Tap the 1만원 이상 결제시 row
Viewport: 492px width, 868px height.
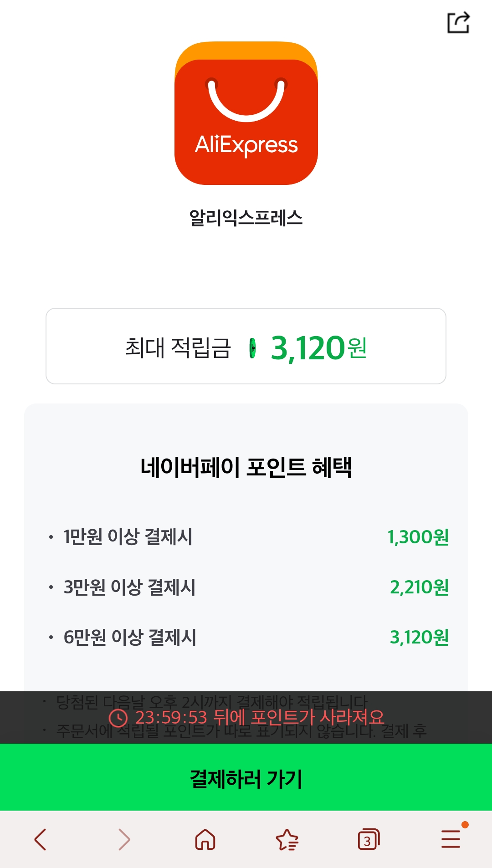128,537
